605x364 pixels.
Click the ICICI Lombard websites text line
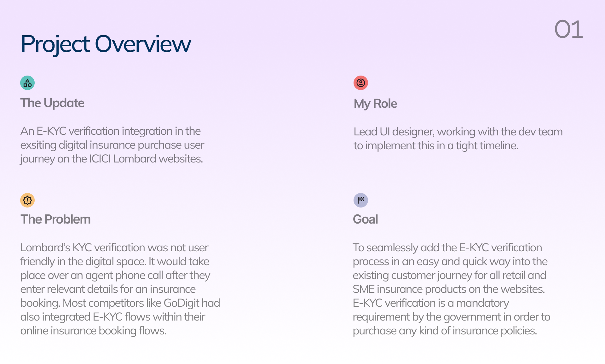pyautogui.click(x=112, y=159)
